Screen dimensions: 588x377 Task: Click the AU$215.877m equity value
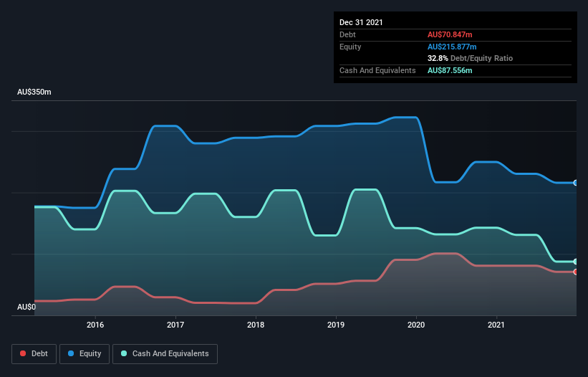click(452, 47)
